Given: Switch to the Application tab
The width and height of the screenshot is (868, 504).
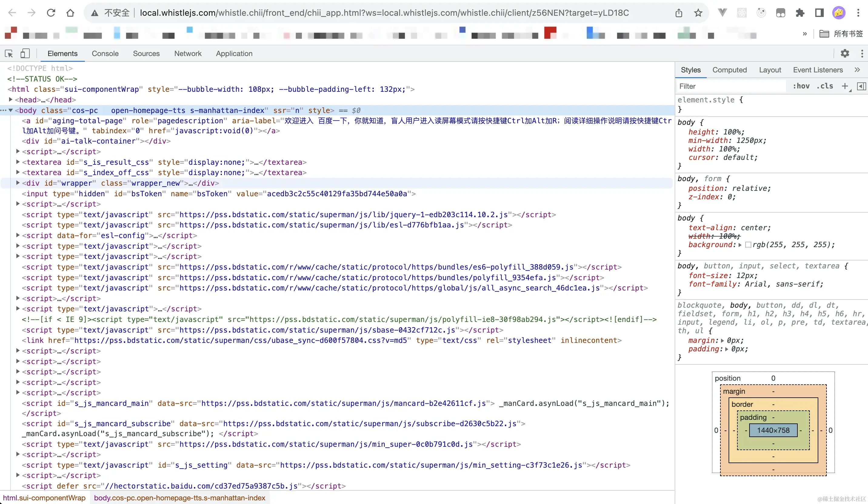Looking at the screenshot, I should click(x=234, y=53).
